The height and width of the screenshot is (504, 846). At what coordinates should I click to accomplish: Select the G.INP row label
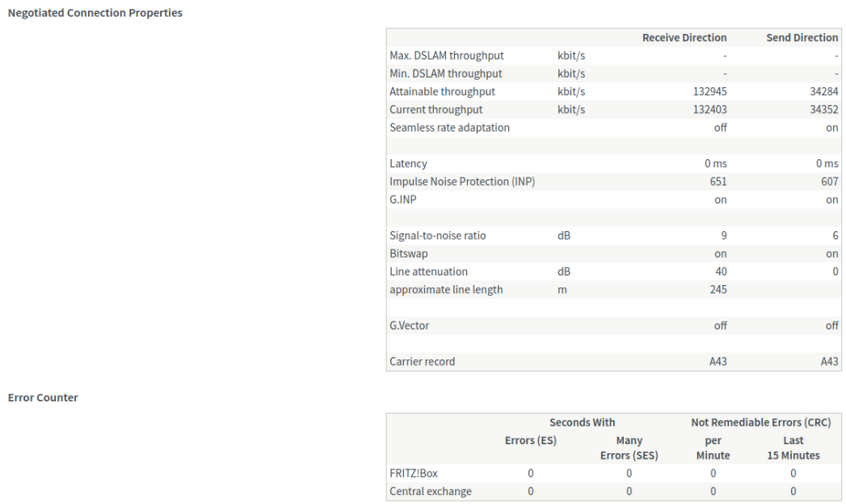403,200
